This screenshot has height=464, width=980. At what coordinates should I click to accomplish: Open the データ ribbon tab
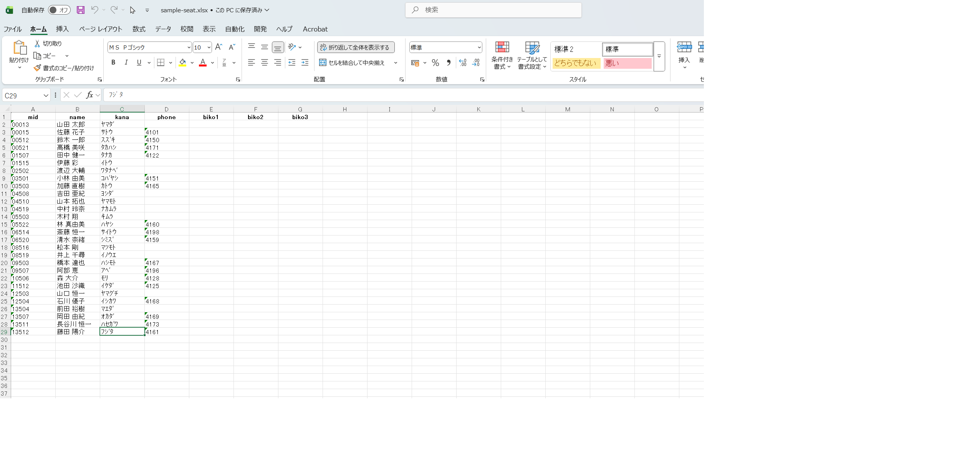tap(163, 29)
